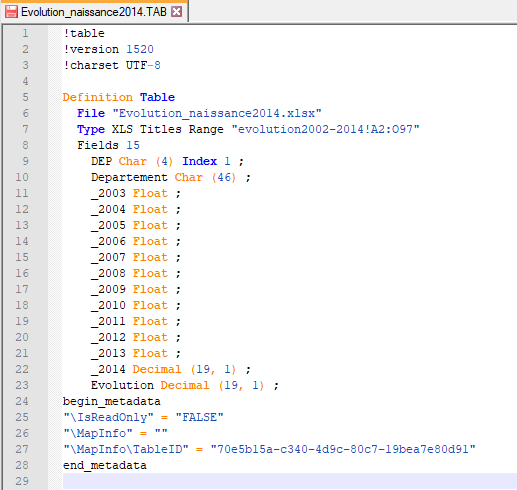Click the range string "evolution2002-2014!A2:O97"
Viewport: 517px width, 490px height.
click(x=325, y=129)
